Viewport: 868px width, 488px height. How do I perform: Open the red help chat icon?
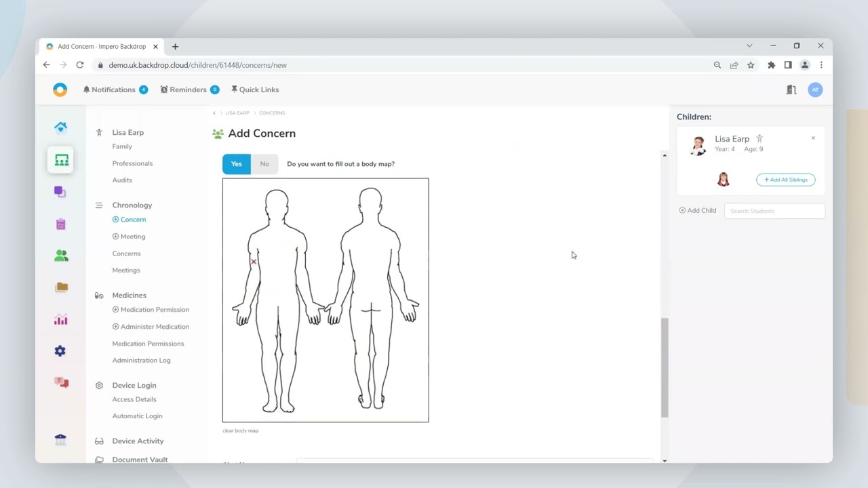coord(61,382)
